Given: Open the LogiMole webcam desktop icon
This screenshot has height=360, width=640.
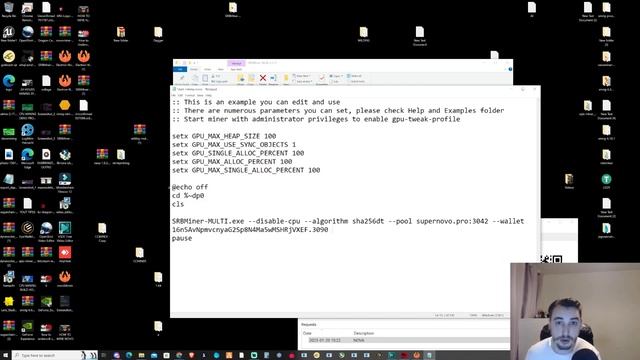Looking at the screenshot, I should pos(27,130).
